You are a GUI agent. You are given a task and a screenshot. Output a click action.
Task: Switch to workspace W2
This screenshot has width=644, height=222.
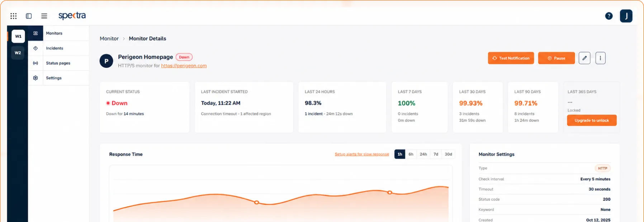(18, 53)
